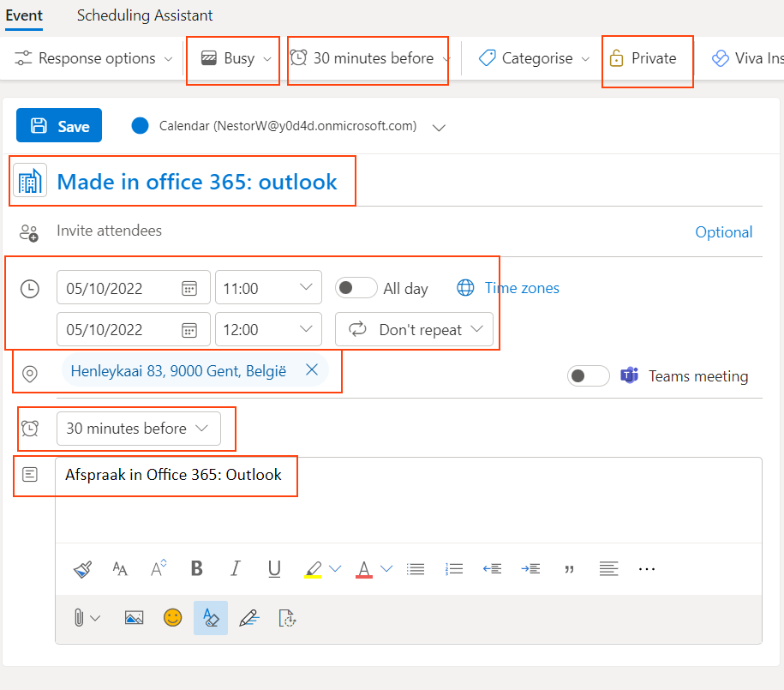The image size is (784, 690).
Task: Open the Don't repeat recurrence dropdown
Action: pos(414,329)
